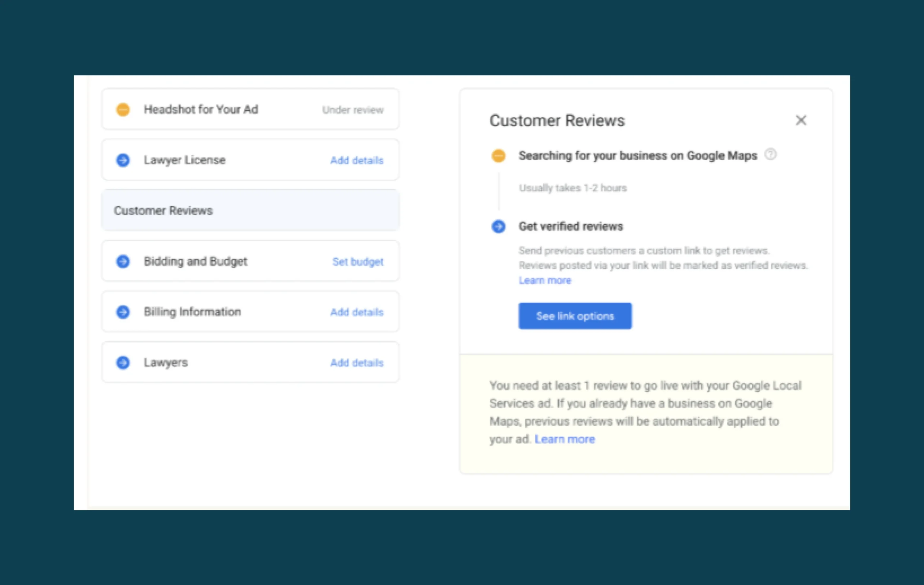The height and width of the screenshot is (585, 924).
Task: Click the blue arrow icon beside Get verified reviews
Action: click(x=498, y=226)
